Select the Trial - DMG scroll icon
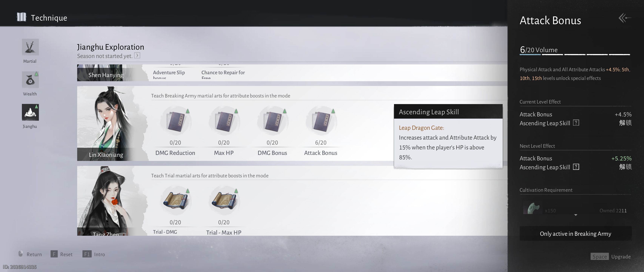The image size is (644, 272). pos(175,201)
